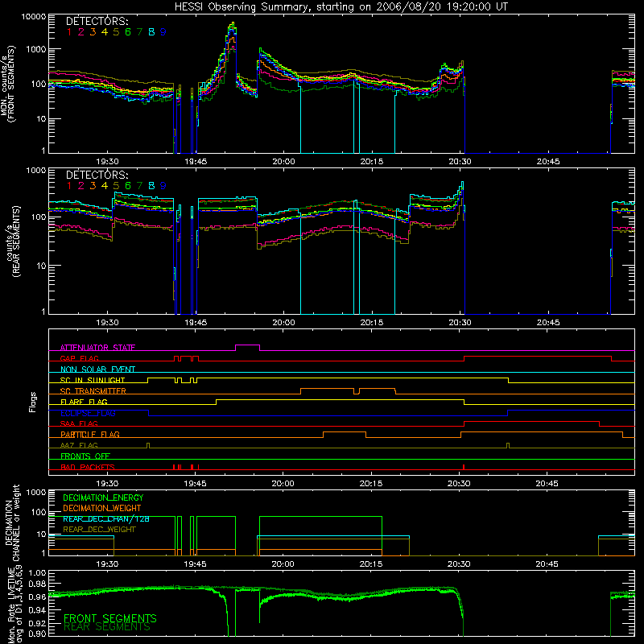Click the REAR SEGMENTS y-axis title of the second plot
The width and height of the screenshot is (644, 644).
tap(14, 242)
